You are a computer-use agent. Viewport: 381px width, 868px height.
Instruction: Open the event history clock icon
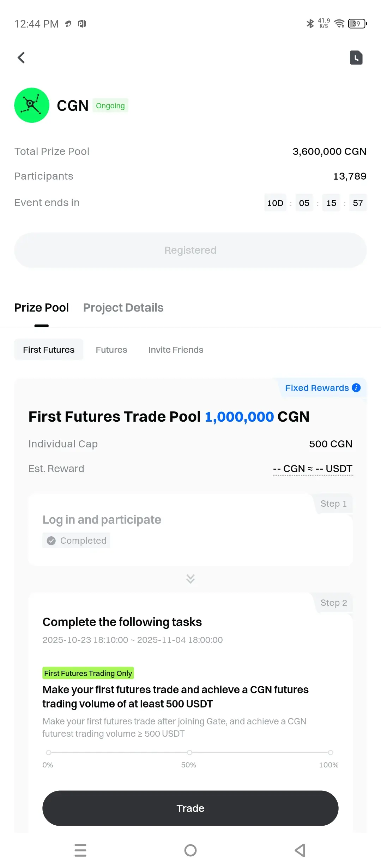pyautogui.click(x=356, y=58)
